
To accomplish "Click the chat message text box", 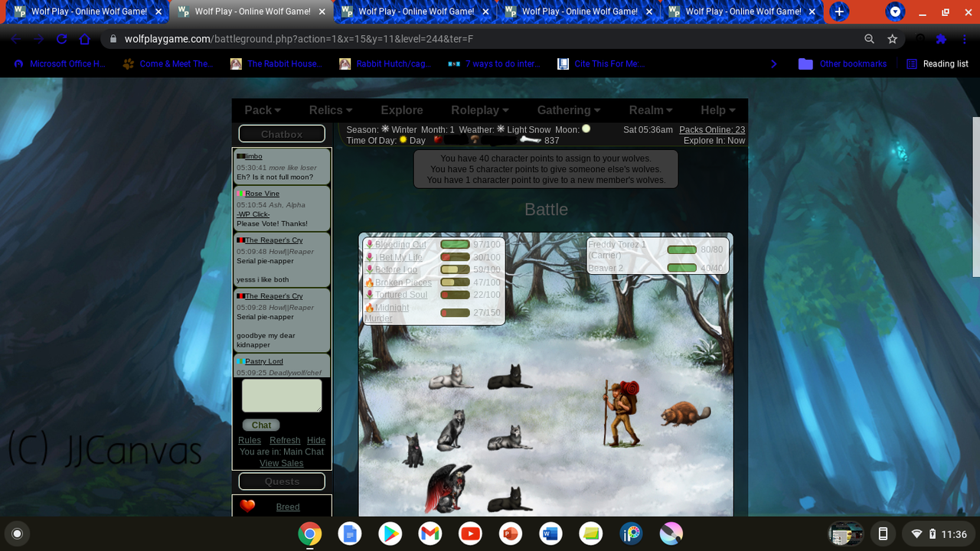I will click(x=282, y=396).
